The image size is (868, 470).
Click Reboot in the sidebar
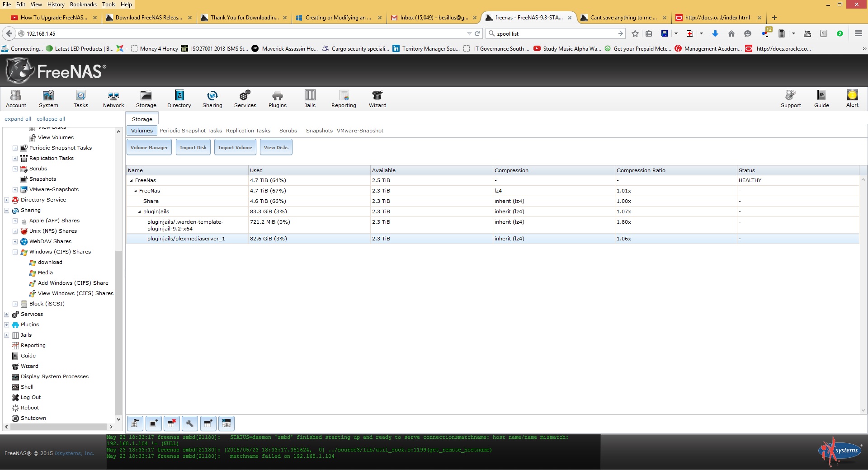[x=30, y=408]
